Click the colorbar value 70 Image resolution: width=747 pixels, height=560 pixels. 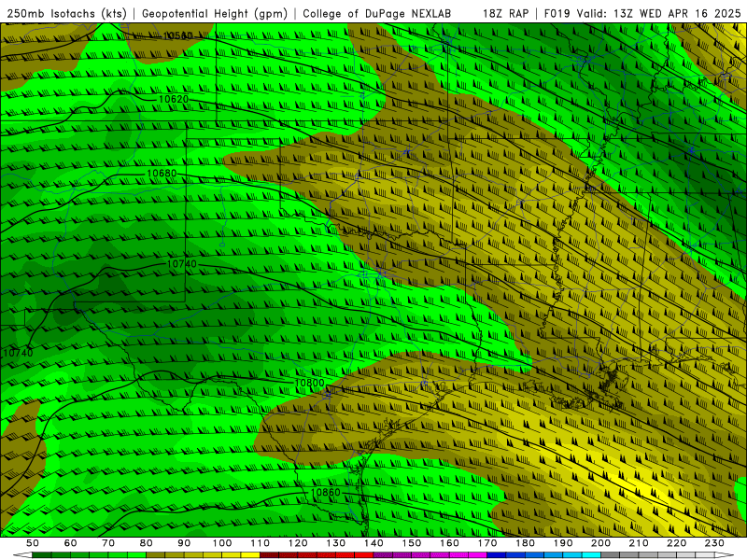click(x=108, y=543)
